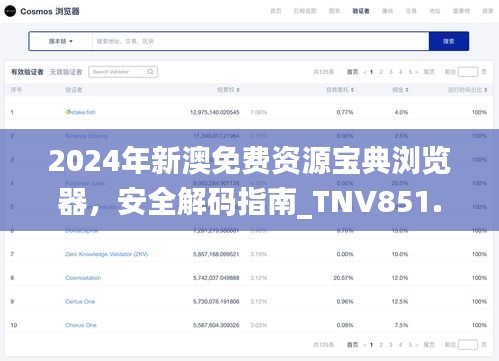Click the magnifier icon in validator search
Screen dimensions: 499x361
click(x=150, y=72)
